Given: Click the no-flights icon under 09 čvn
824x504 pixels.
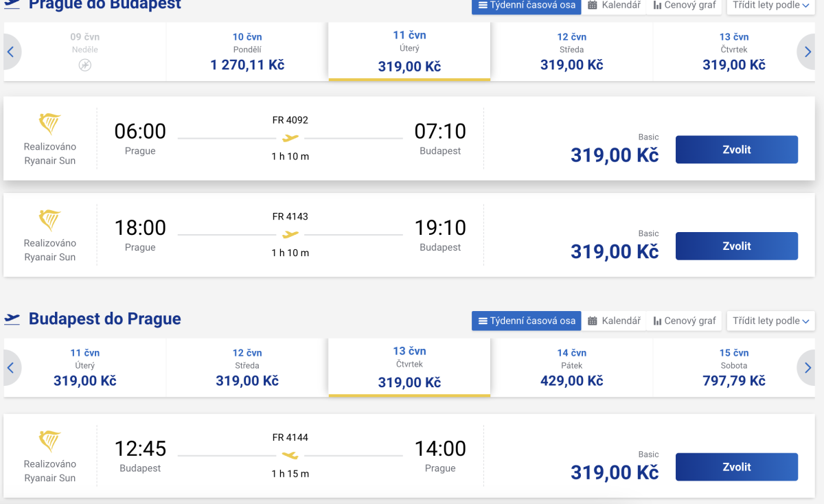Looking at the screenshot, I should (x=85, y=65).
